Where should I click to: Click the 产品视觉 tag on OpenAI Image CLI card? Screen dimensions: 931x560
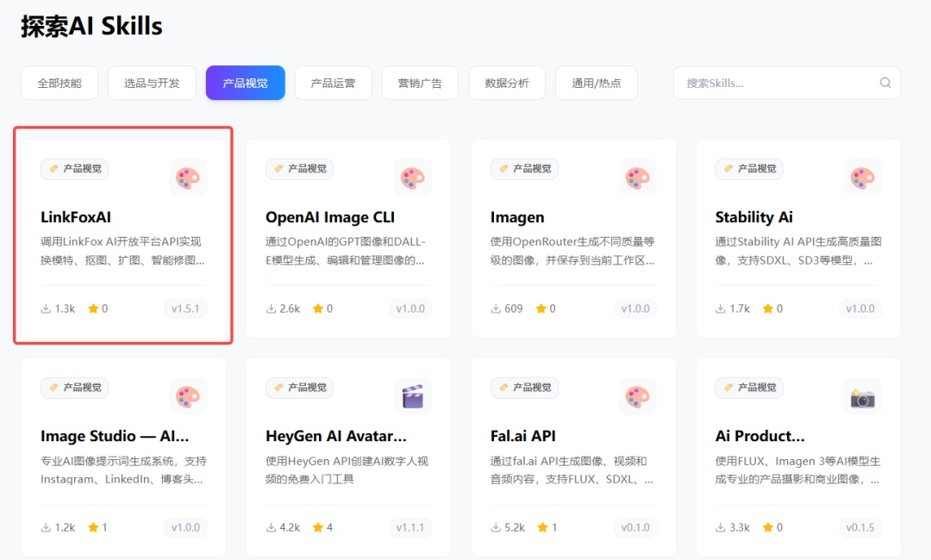(x=300, y=169)
